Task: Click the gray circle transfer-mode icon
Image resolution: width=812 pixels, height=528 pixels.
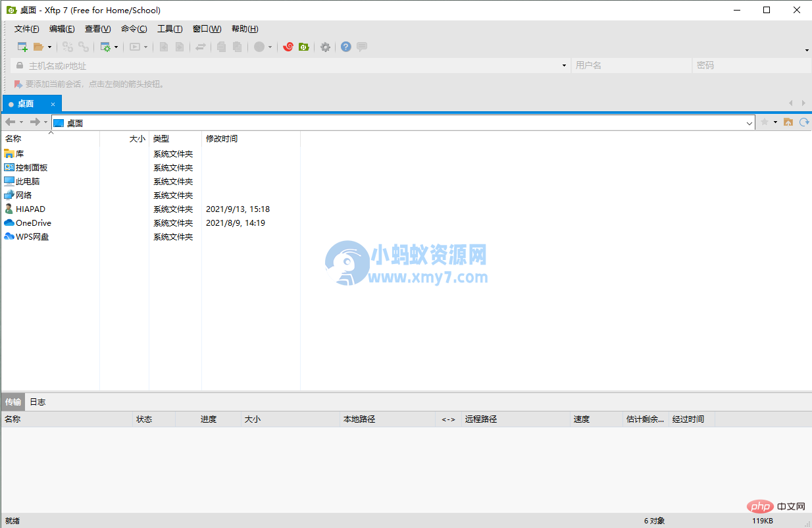Action: point(259,47)
